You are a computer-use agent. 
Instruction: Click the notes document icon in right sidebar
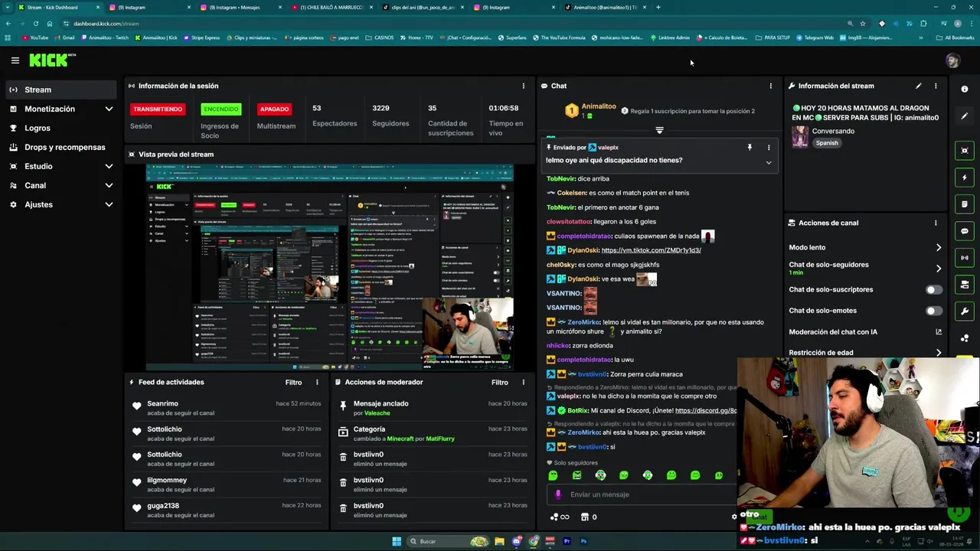tap(965, 204)
